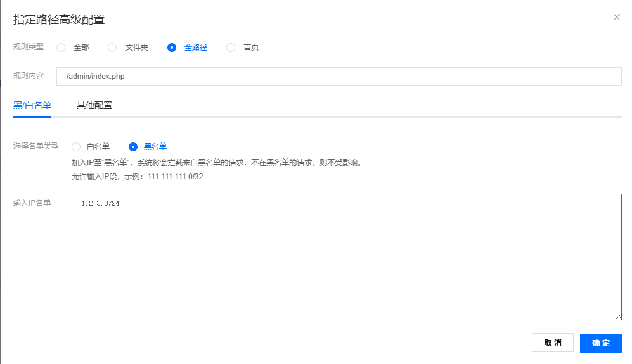Click the 规则内容 field containing /admin/index.php
This screenshot has height=364, width=632.
(339, 77)
